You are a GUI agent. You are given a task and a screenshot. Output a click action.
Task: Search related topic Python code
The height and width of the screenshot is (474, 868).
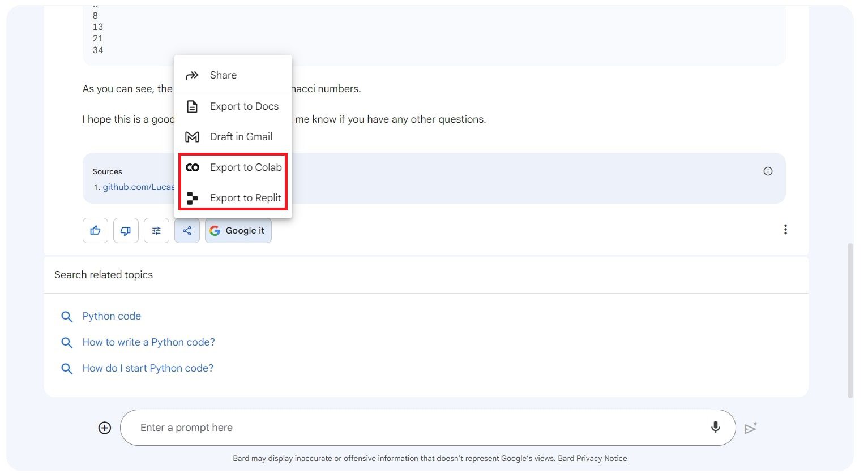[112, 316]
